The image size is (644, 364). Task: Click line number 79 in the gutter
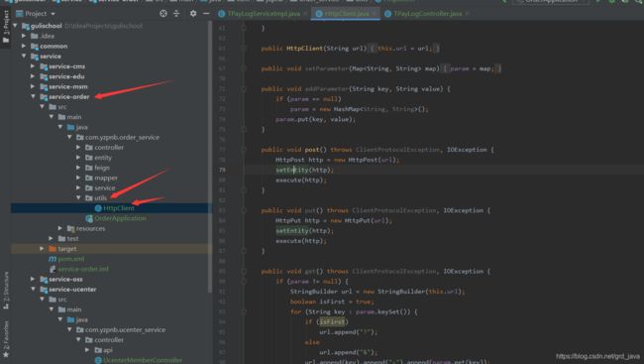(x=222, y=170)
